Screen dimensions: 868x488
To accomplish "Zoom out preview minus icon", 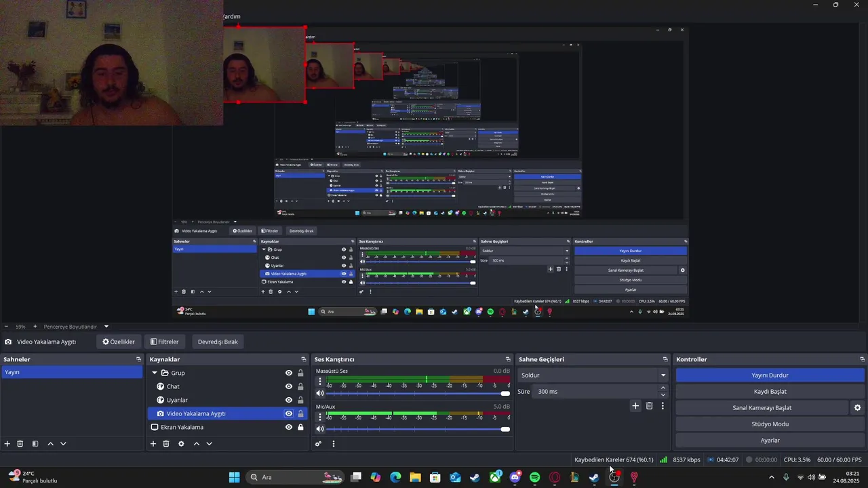I will coord(5,327).
